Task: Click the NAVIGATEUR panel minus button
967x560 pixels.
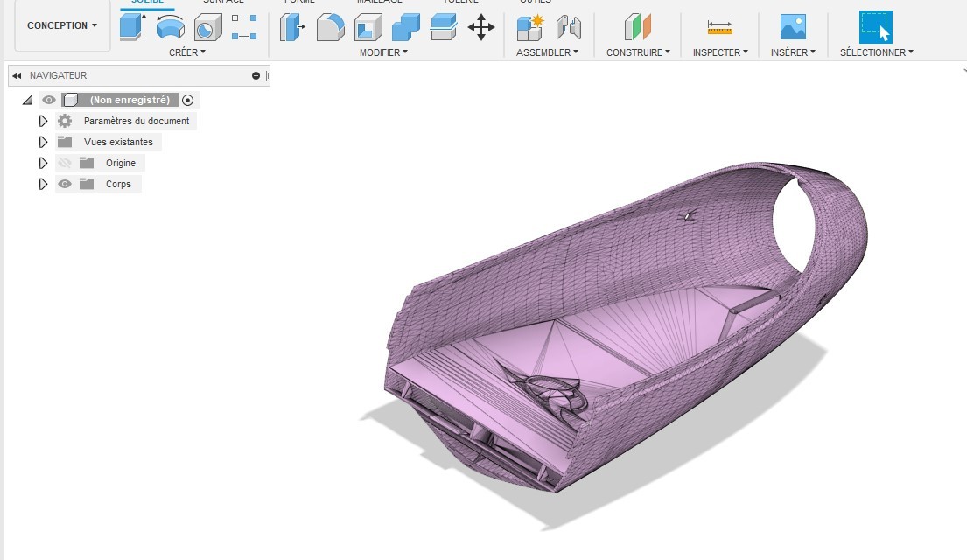Action: (x=256, y=76)
